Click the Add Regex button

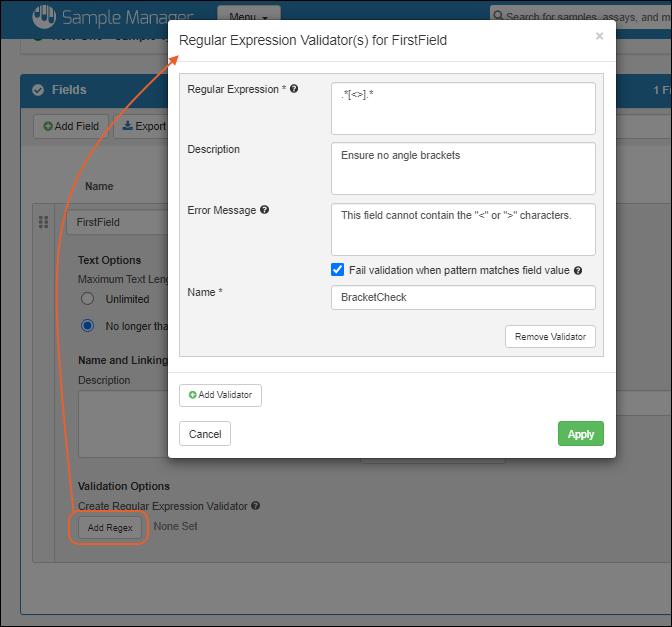pos(109,527)
